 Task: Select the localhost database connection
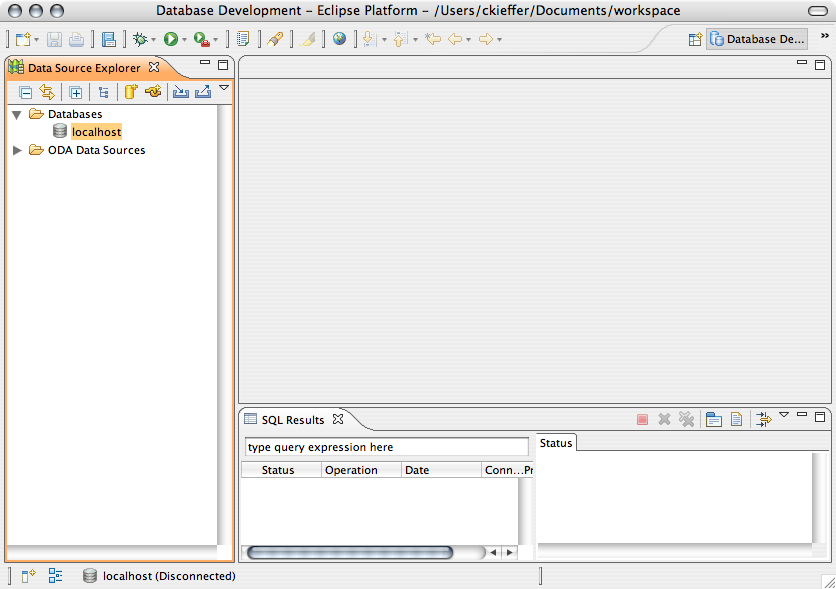pyautogui.click(x=97, y=132)
